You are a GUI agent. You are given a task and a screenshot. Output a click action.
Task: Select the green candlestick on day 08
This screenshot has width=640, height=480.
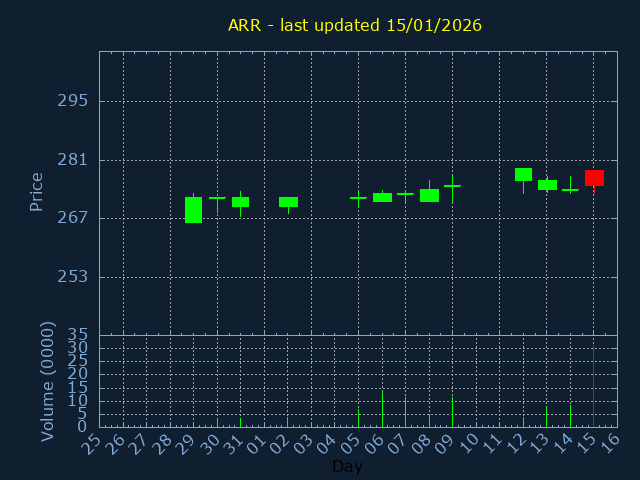[429, 195]
